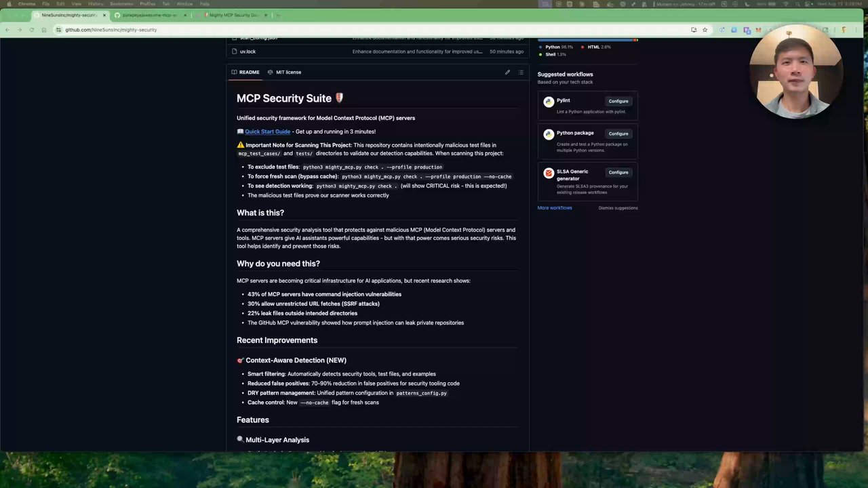Open the Chrome menu in the menu bar
This screenshot has height=488, width=868.
(x=27, y=4)
